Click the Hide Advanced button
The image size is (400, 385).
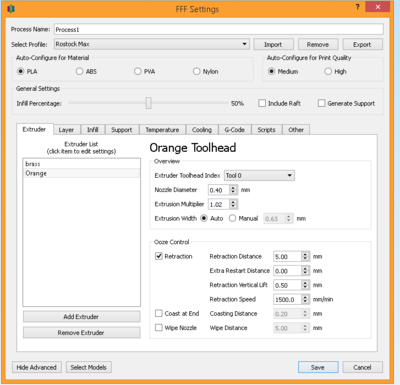37,367
